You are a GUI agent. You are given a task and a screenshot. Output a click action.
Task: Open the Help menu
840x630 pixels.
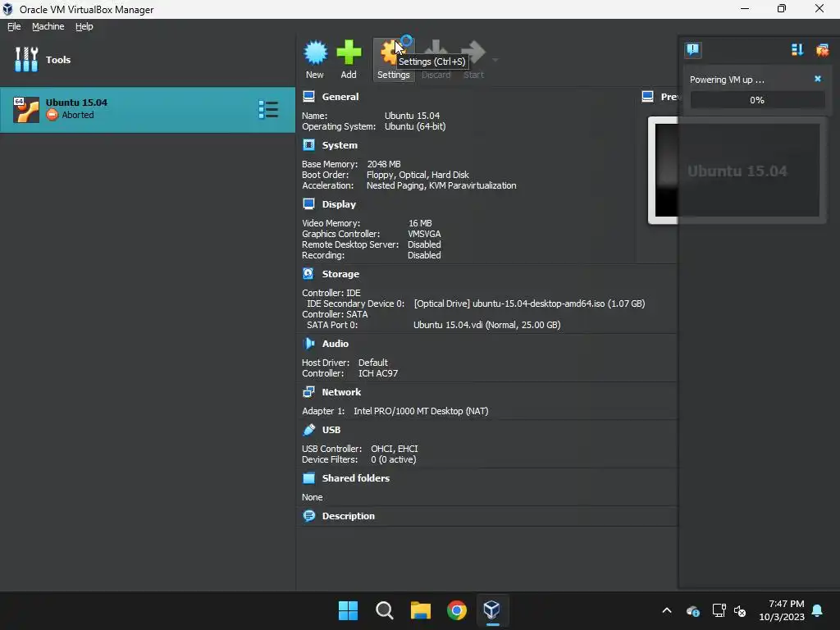tap(84, 26)
